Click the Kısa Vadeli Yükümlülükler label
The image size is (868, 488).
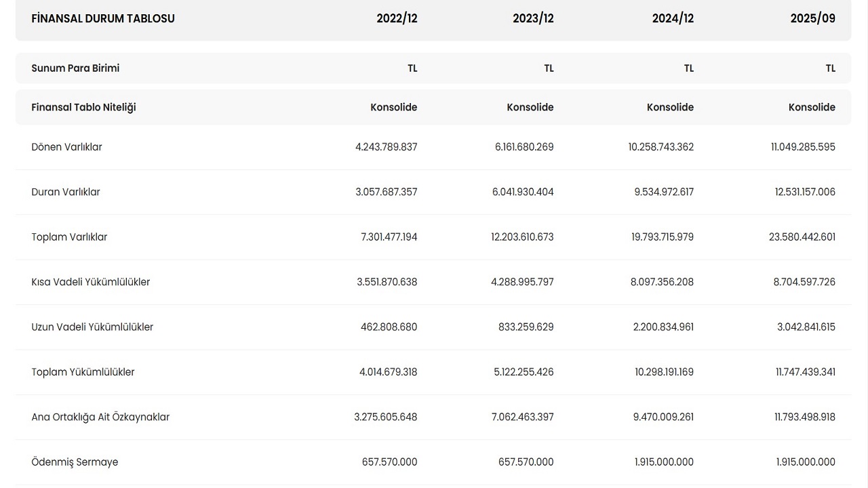click(x=90, y=282)
